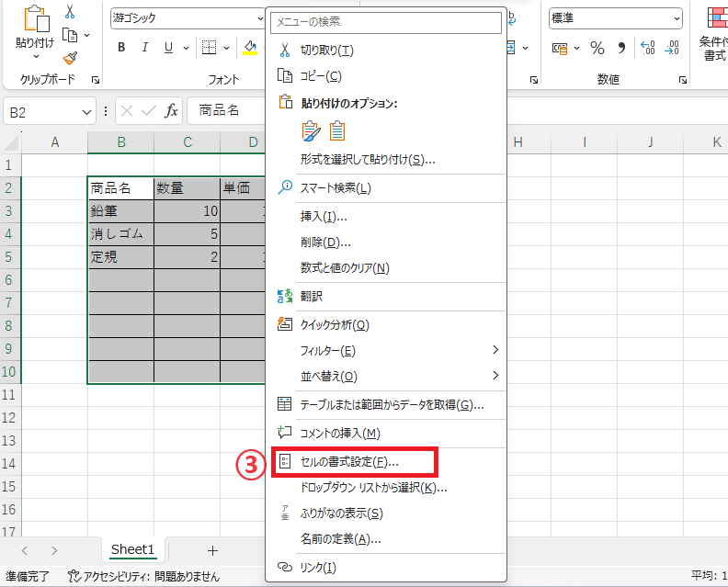Click the formula bar containing 商品名
This screenshot has height=587, width=728.
pos(226,111)
